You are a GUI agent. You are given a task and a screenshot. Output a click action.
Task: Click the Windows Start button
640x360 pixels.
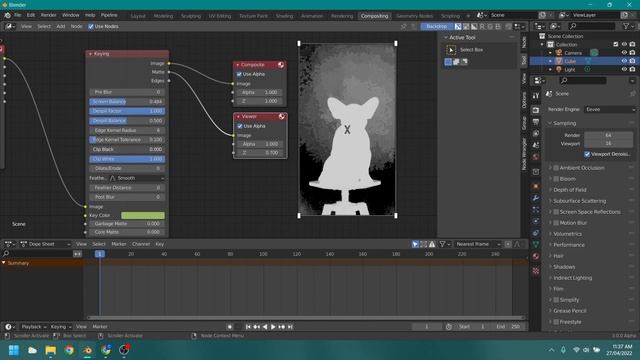click(14, 350)
